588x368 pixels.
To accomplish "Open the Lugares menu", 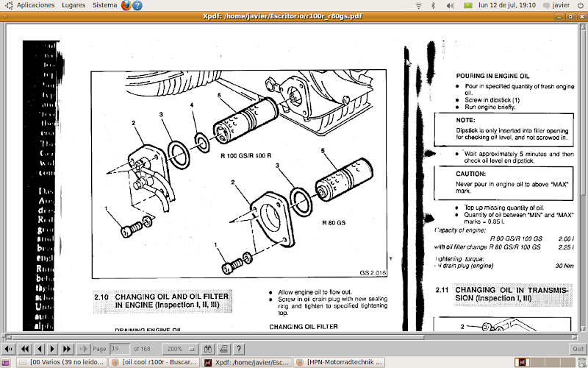I will [x=73, y=5].
